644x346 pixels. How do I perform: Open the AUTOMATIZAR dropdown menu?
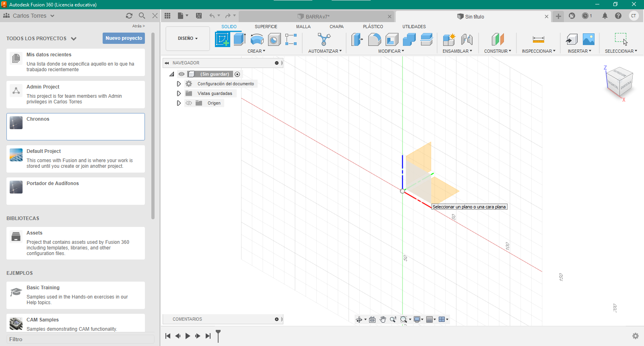[325, 51]
